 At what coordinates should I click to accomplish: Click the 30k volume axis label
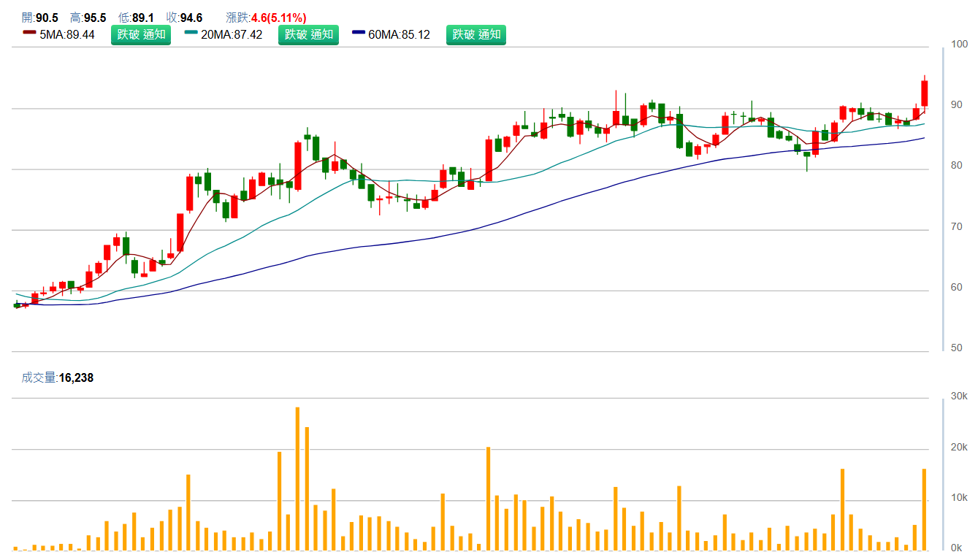[x=958, y=396]
